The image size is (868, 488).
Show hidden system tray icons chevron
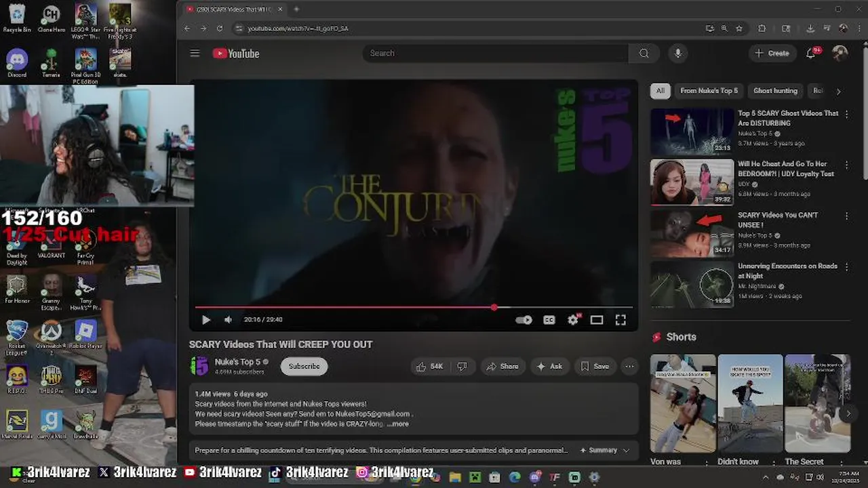(x=766, y=477)
